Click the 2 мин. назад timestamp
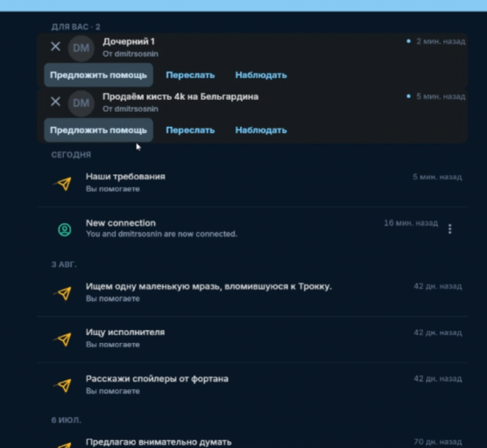This screenshot has width=487, height=448. [441, 41]
